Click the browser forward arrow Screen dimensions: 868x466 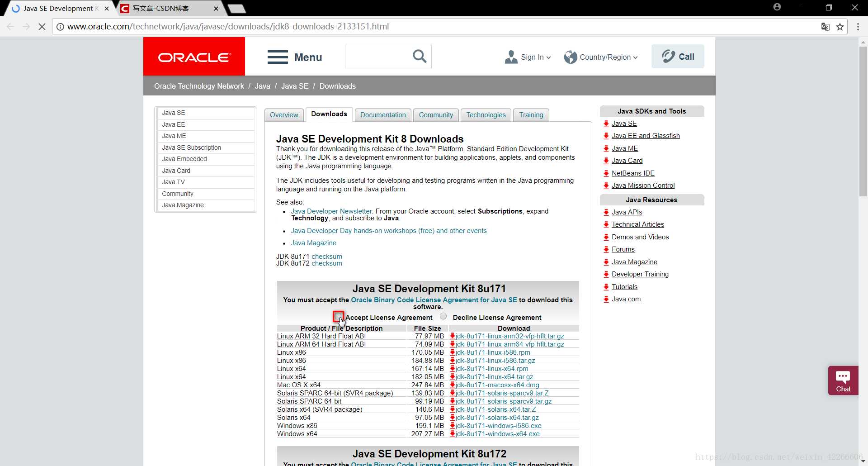(x=26, y=27)
